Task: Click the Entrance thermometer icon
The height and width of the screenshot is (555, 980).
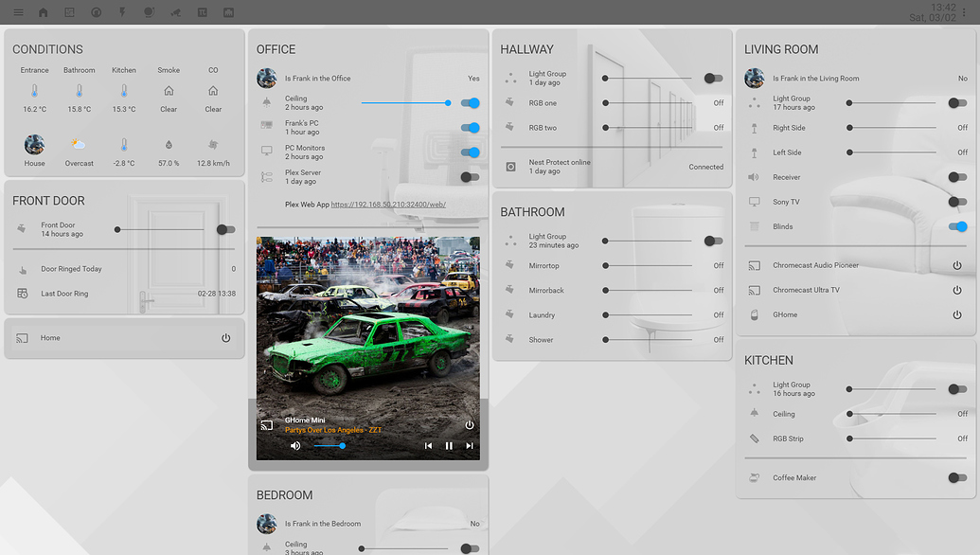Action: (x=34, y=91)
